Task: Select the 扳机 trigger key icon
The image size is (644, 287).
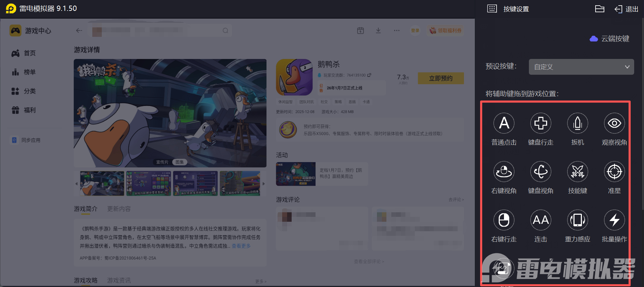Action: click(x=578, y=123)
